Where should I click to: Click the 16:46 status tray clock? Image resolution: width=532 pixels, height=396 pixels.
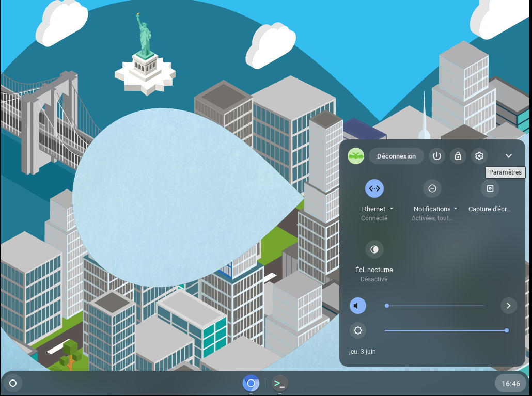click(511, 384)
